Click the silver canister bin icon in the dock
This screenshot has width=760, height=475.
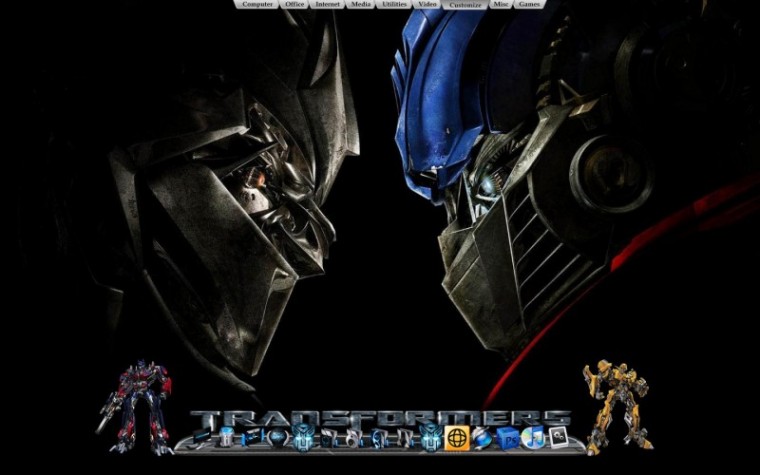point(226,437)
